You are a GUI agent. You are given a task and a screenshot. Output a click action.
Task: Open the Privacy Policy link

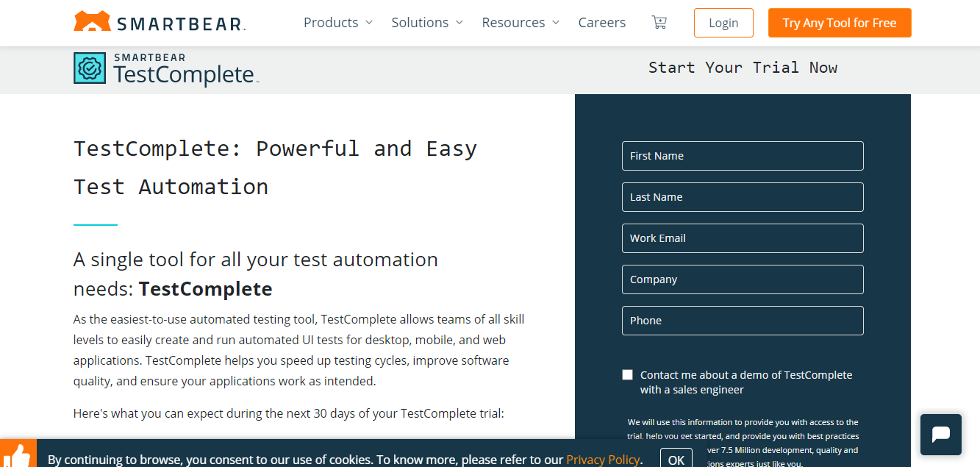tap(603, 460)
